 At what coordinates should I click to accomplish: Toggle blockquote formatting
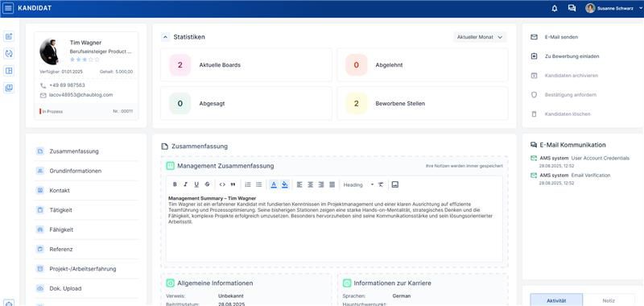pyautogui.click(x=233, y=185)
